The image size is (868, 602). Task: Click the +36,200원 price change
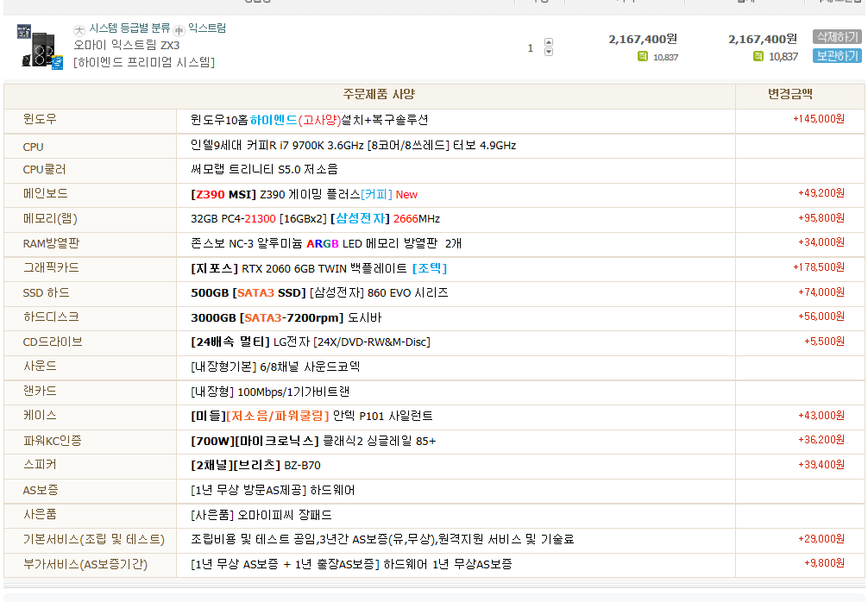(x=821, y=440)
